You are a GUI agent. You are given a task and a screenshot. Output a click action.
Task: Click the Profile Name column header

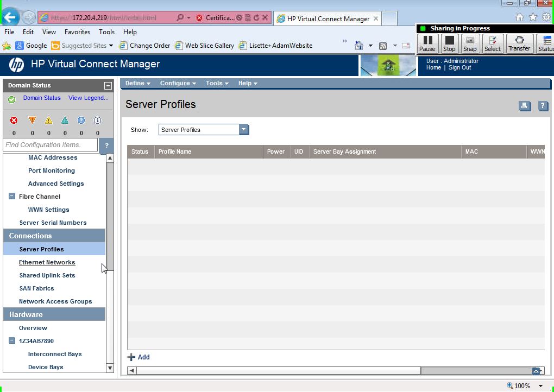(x=209, y=151)
